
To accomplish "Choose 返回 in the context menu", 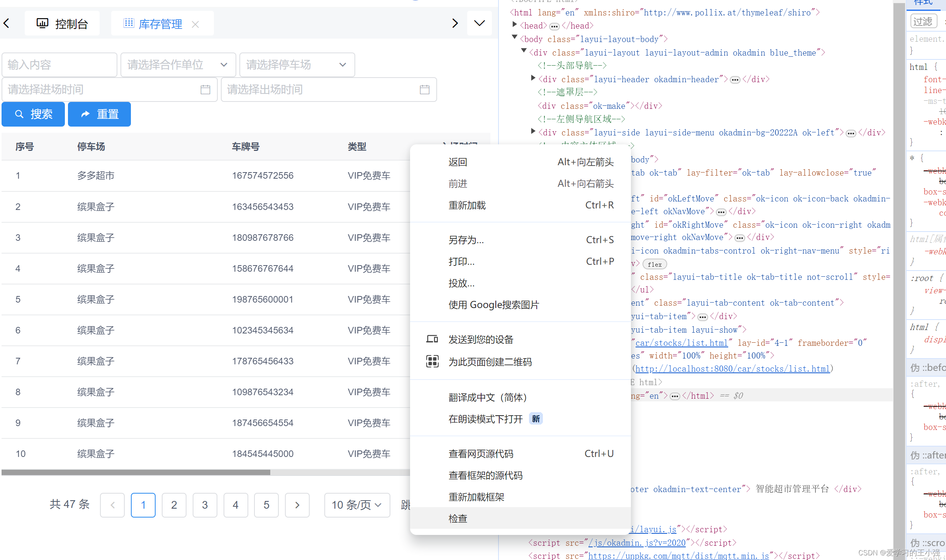I will click(520, 162).
